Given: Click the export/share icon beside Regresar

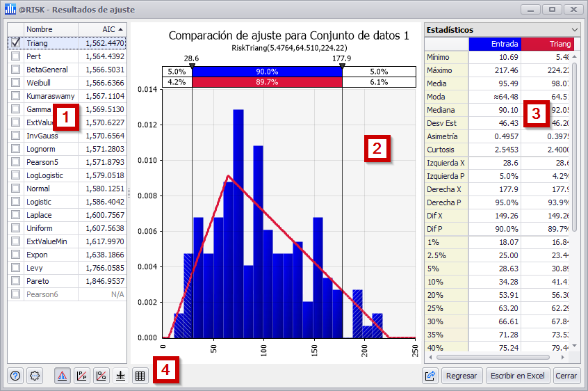Looking at the screenshot, I should (x=430, y=376).
